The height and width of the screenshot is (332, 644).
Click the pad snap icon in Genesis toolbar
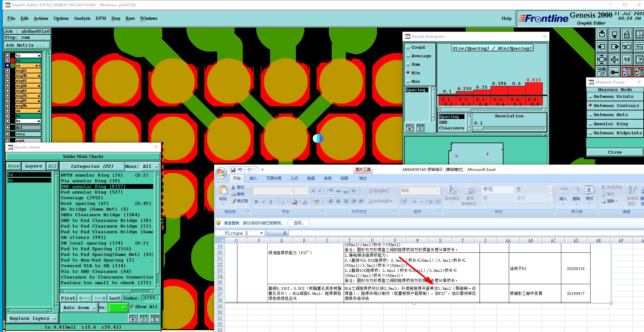[x=614, y=72]
